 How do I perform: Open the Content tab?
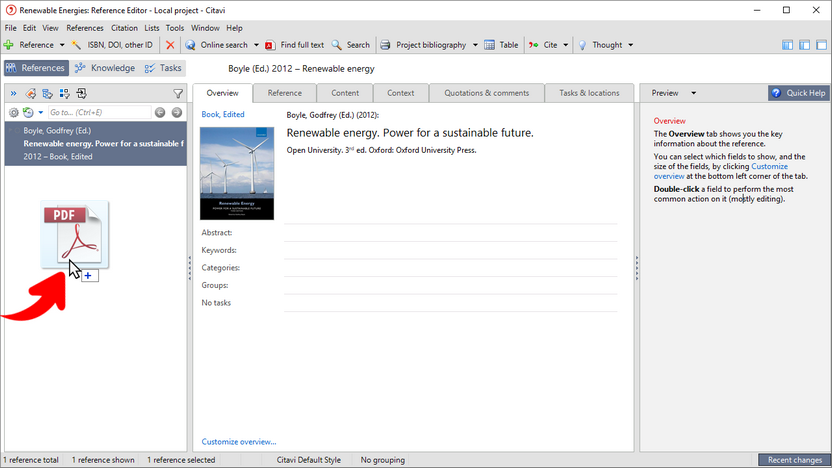pyautogui.click(x=345, y=93)
